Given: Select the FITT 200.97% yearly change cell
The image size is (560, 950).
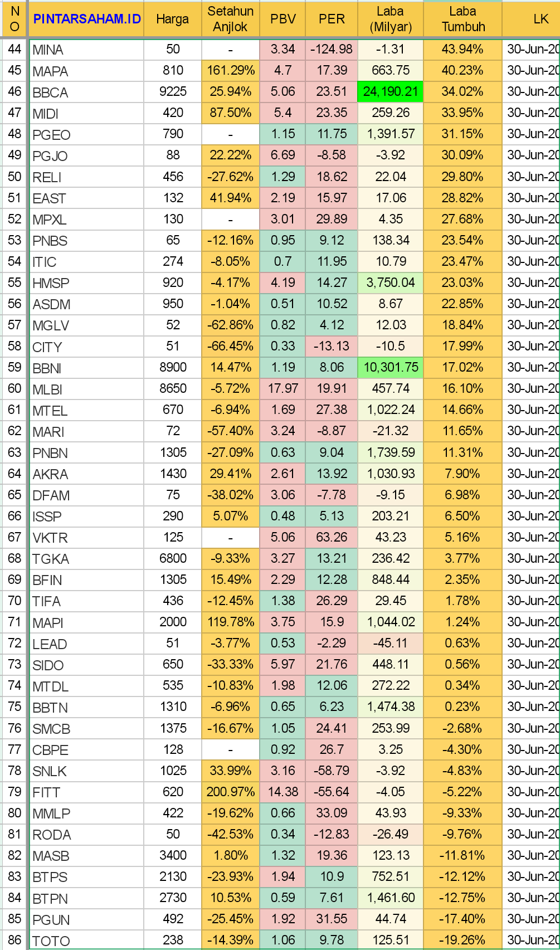Looking at the screenshot, I should coord(230,792).
